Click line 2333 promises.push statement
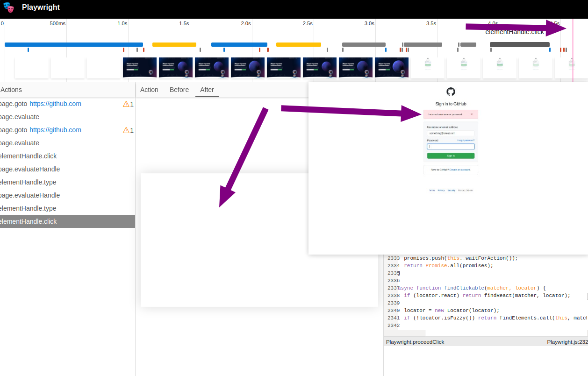Viewport: 588px width, 376px height. (461, 258)
